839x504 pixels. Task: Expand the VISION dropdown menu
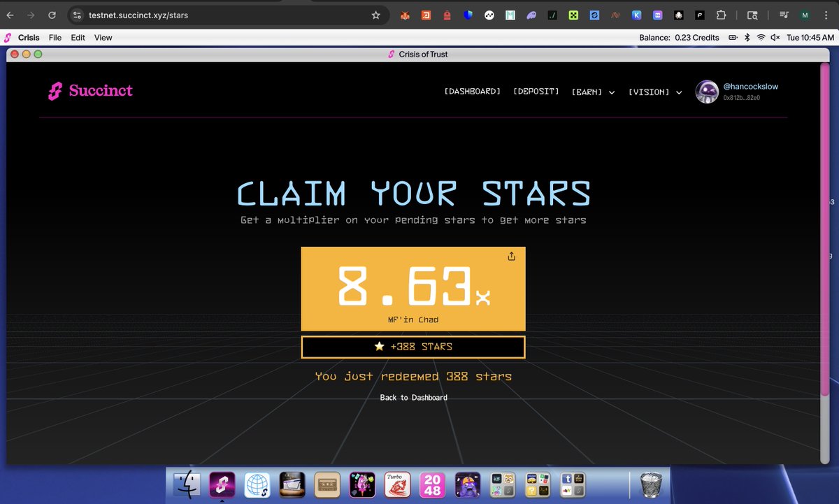click(x=655, y=92)
